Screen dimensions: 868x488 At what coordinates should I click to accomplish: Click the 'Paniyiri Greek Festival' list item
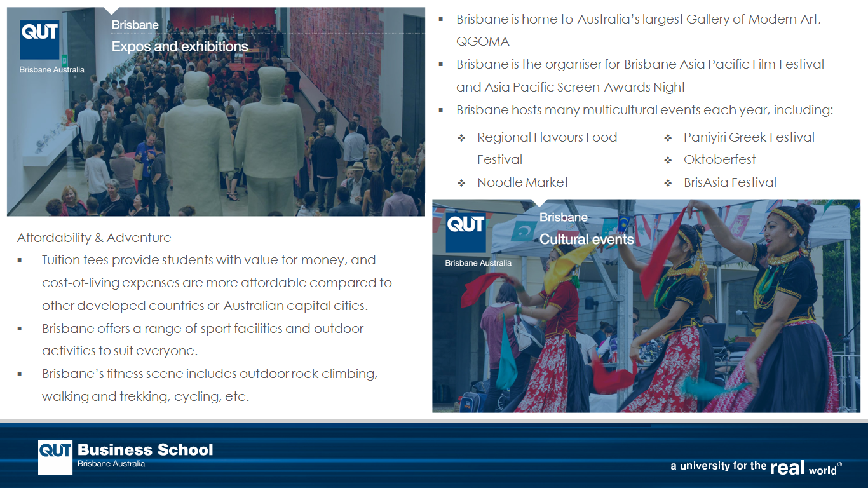pyautogui.click(x=749, y=137)
